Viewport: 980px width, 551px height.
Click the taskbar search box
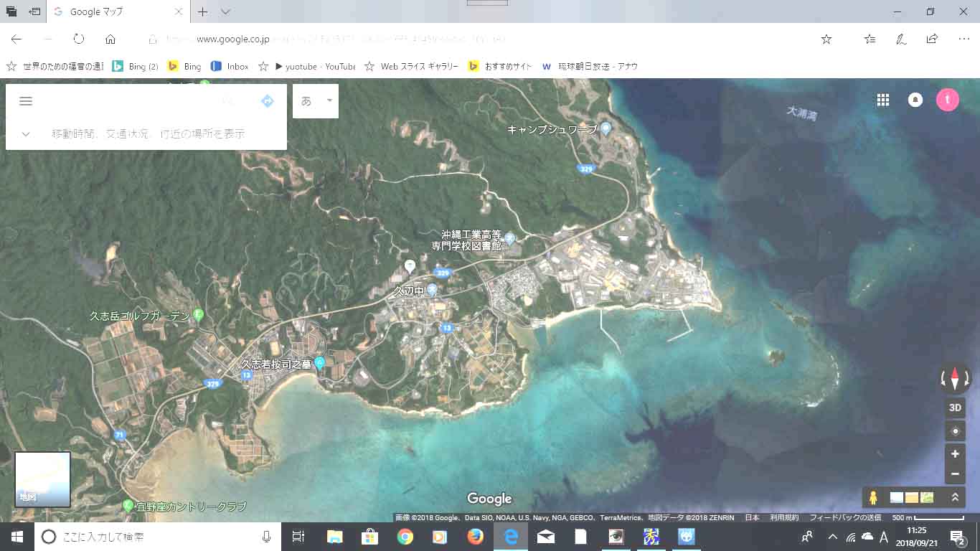click(x=158, y=536)
